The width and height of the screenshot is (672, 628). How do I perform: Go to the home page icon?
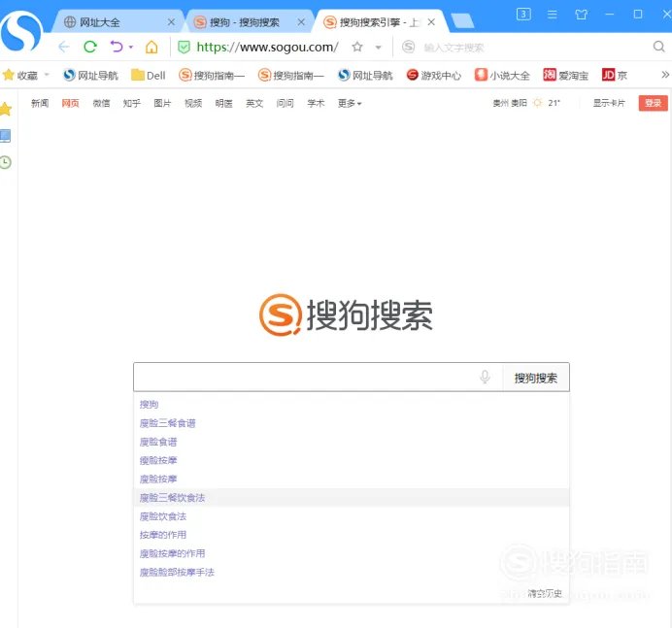pos(151,47)
